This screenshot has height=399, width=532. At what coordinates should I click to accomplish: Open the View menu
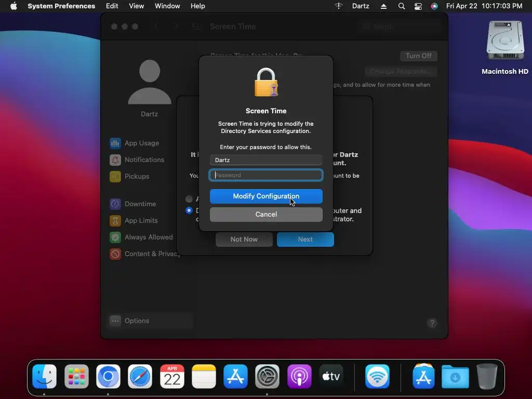(x=137, y=6)
